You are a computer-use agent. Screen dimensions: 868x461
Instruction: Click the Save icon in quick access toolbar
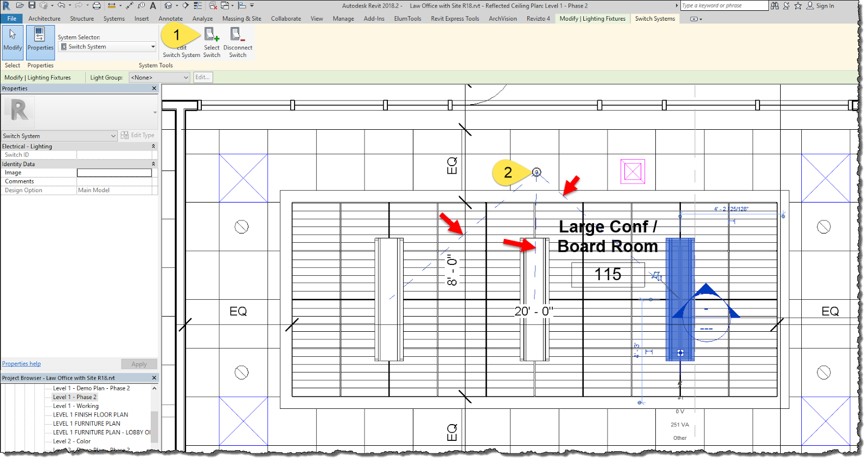pos(32,5)
